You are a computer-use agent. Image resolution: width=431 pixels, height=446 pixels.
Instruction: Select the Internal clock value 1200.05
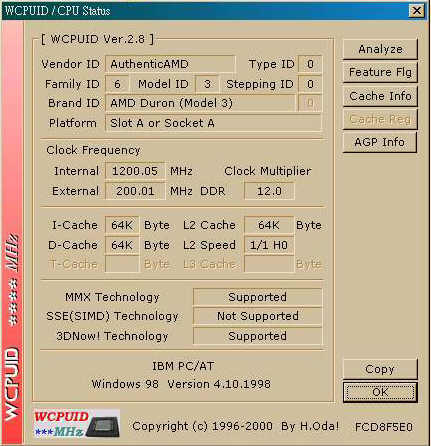135,171
